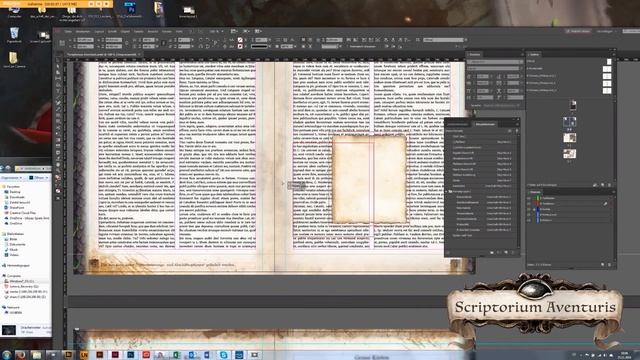Screen dimensions: 640x360
Task: Click the fill and stroke swatch in the toolbox
Action: pyautogui.click(x=58, y=179)
